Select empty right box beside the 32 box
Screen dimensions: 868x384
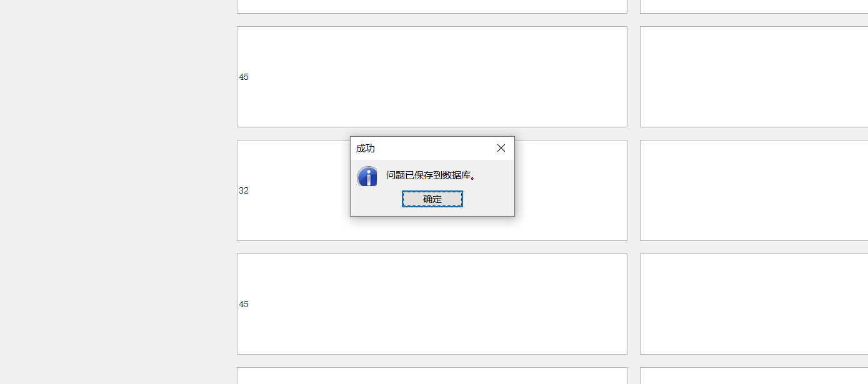pos(753,190)
